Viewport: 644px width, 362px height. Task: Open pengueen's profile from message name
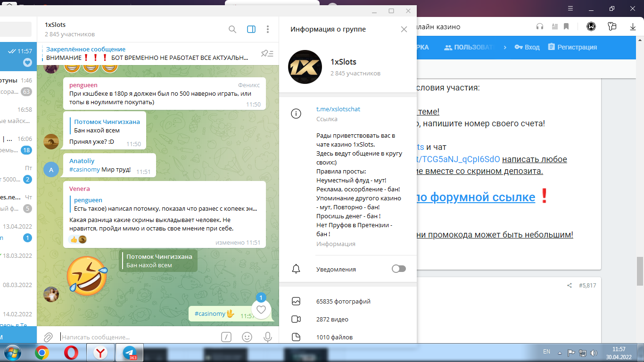pos(83,85)
